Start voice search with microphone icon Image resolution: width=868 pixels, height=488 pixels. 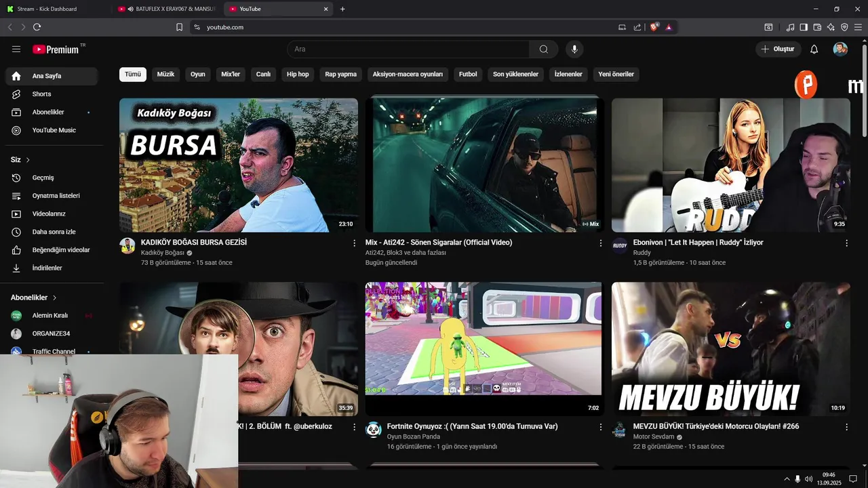click(x=574, y=49)
